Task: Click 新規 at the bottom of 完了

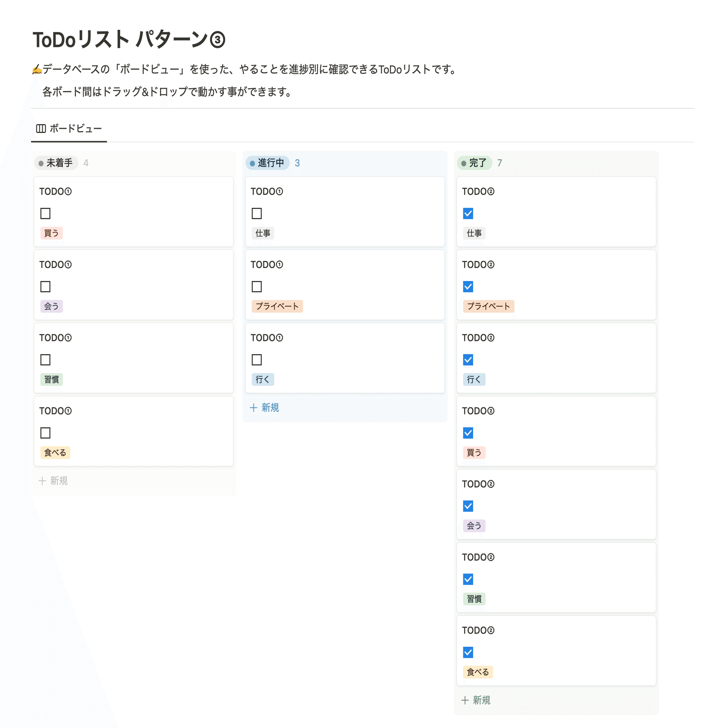Action: point(476,700)
